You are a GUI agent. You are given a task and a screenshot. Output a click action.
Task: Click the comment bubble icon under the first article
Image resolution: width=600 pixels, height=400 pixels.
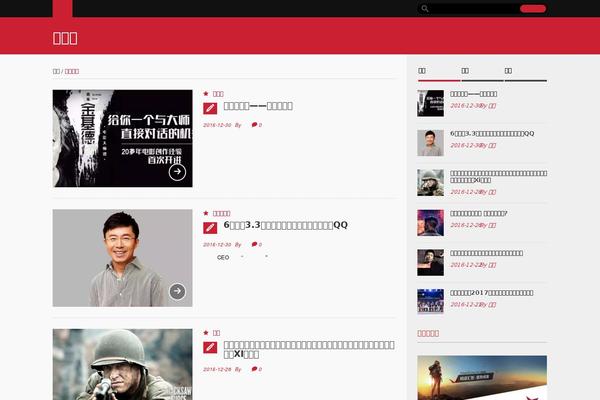pos(254,125)
